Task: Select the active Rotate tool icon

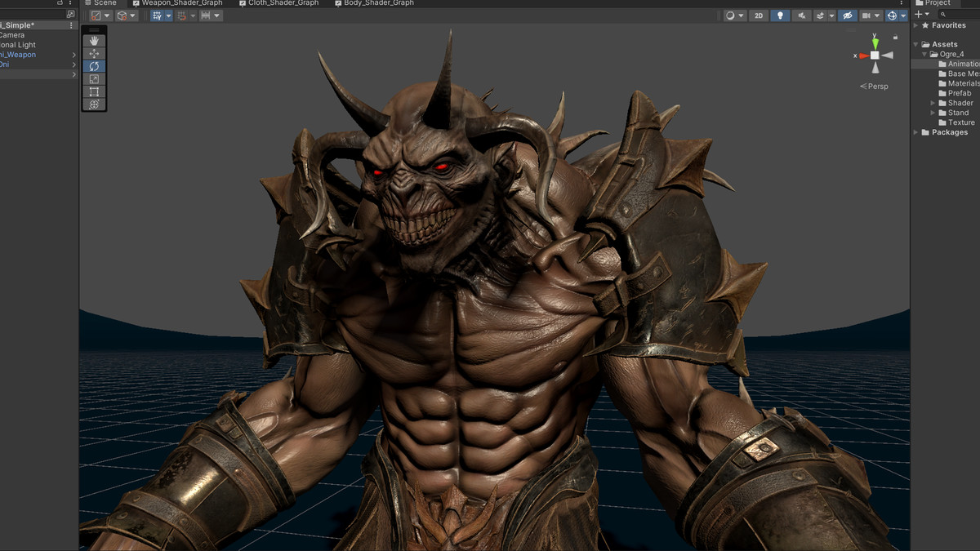Action: click(93, 65)
